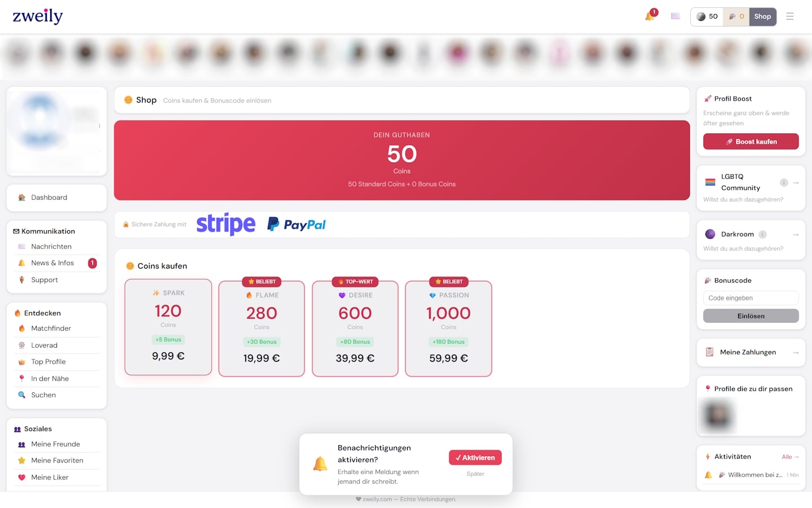Select the FLAME 280 coins package
This screenshot has height=508, width=812.
(x=262, y=329)
